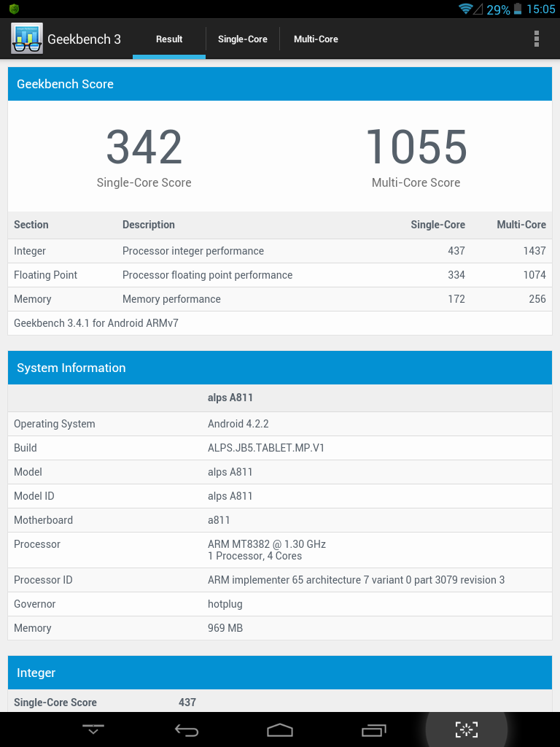Viewport: 560px width, 747px height.
Task: Tap Geekbench 3.4.1 for Android ARMv7 text
Action: (96, 323)
